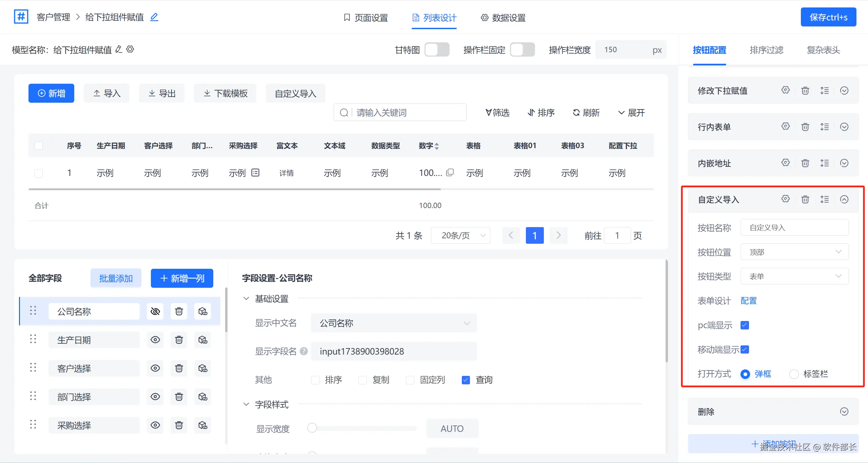Open settings gear for 修改下拉赋值 button

pos(786,90)
